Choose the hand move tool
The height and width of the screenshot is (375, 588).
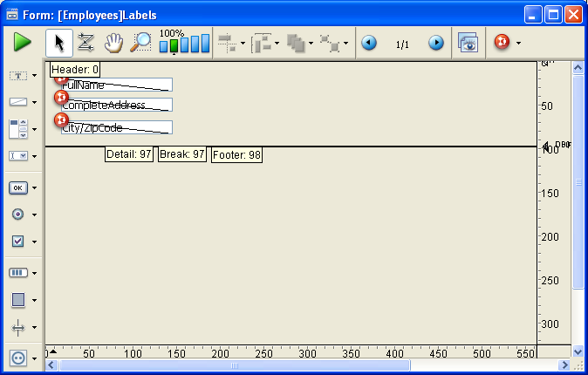[113, 43]
